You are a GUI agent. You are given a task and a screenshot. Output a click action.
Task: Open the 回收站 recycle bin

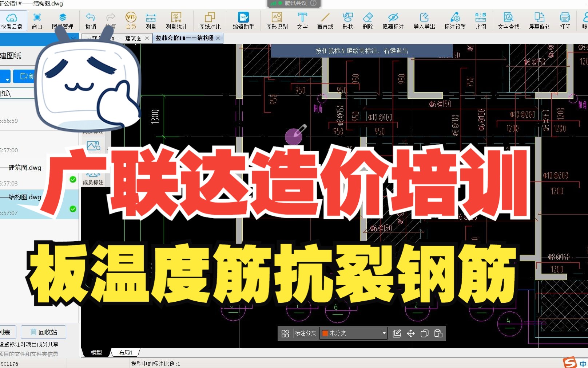(44, 332)
